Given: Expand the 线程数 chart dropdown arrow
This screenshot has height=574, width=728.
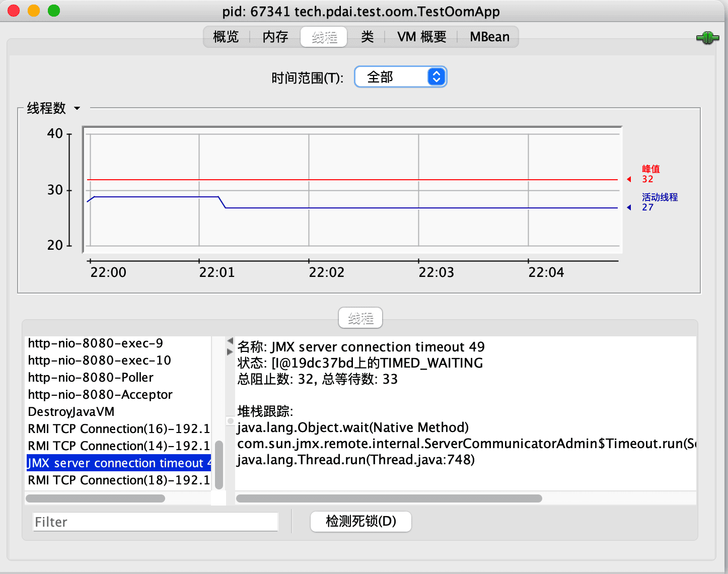Looking at the screenshot, I should pos(77,108).
